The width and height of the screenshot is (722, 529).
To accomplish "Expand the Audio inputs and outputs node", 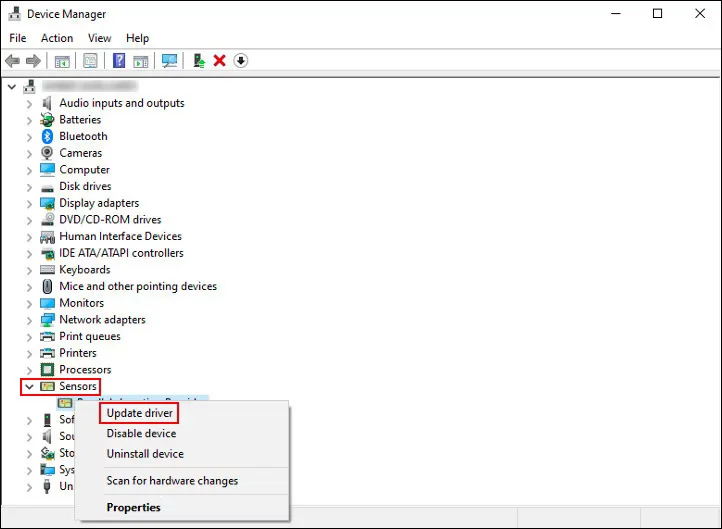I will 29,103.
